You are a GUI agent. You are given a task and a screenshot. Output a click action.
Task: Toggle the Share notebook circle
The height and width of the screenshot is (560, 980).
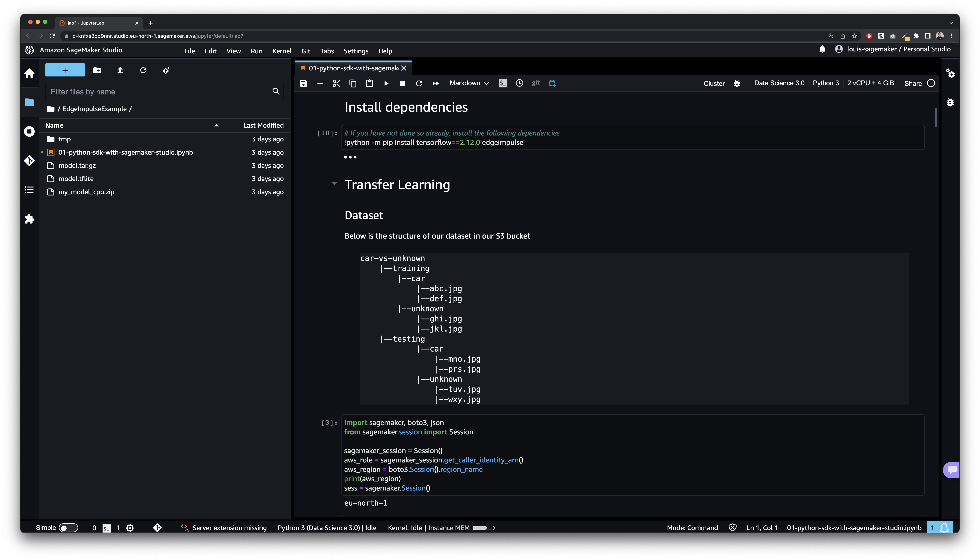[931, 83]
